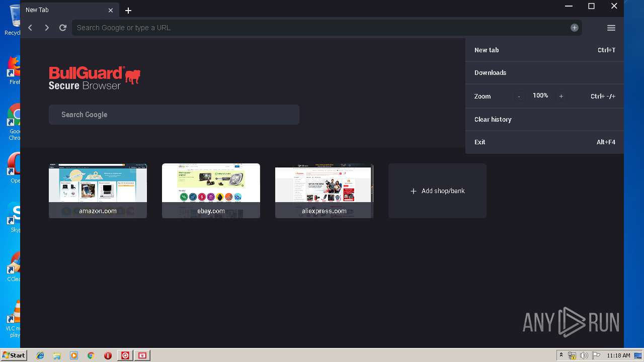Launch Internet Explorer from the taskbar
644x362 pixels.
pos(40,355)
